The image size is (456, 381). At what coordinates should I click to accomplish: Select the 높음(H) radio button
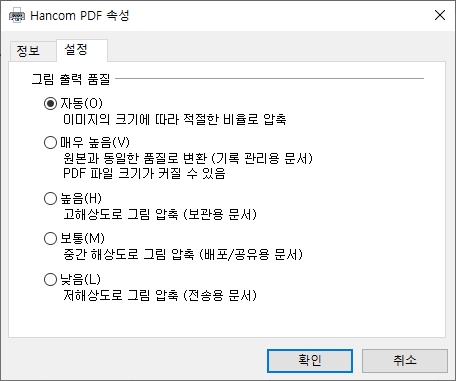pyautogui.click(x=50, y=199)
